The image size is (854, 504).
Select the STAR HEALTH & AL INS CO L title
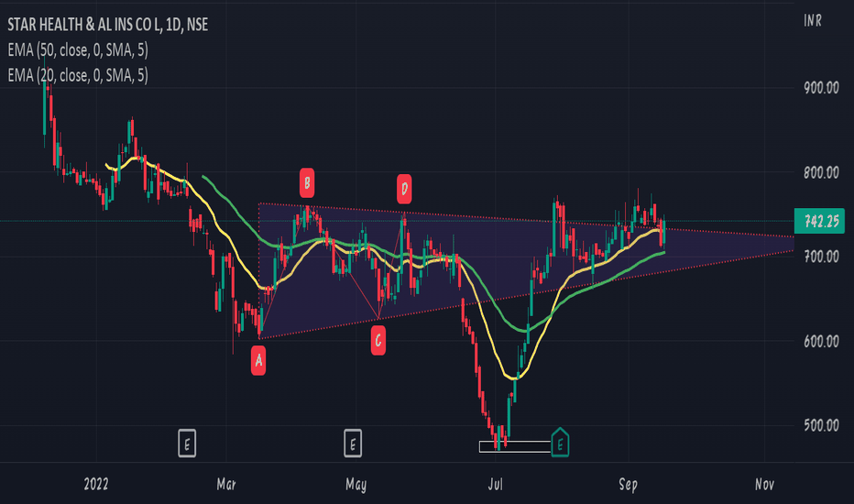[108, 25]
